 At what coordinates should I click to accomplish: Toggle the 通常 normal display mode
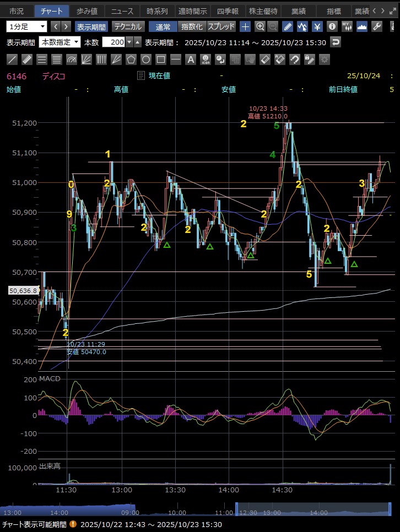pyautogui.click(x=163, y=26)
